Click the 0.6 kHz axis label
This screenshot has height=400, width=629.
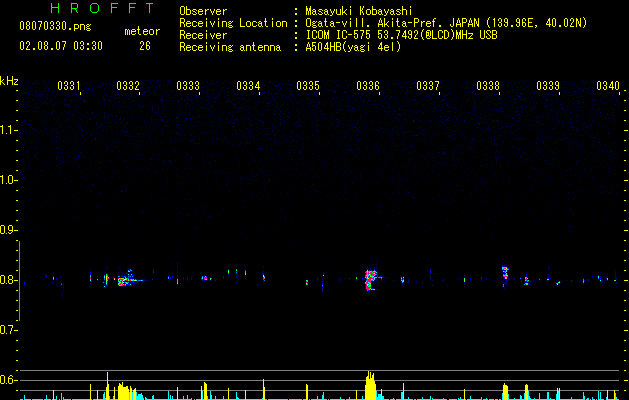click(8, 380)
